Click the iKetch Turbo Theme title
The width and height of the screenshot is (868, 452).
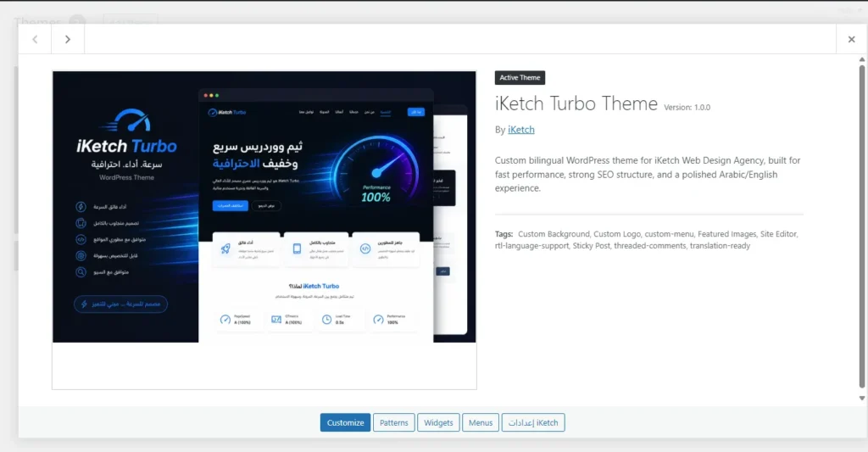pyautogui.click(x=576, y=103)
